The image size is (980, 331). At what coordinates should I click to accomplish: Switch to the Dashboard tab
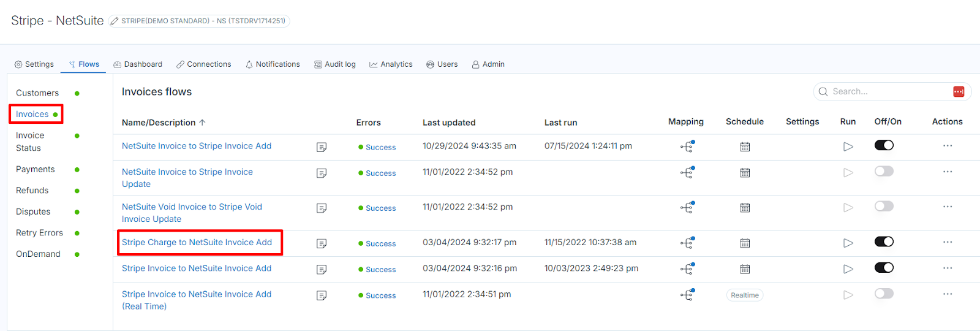coord(138,64)
